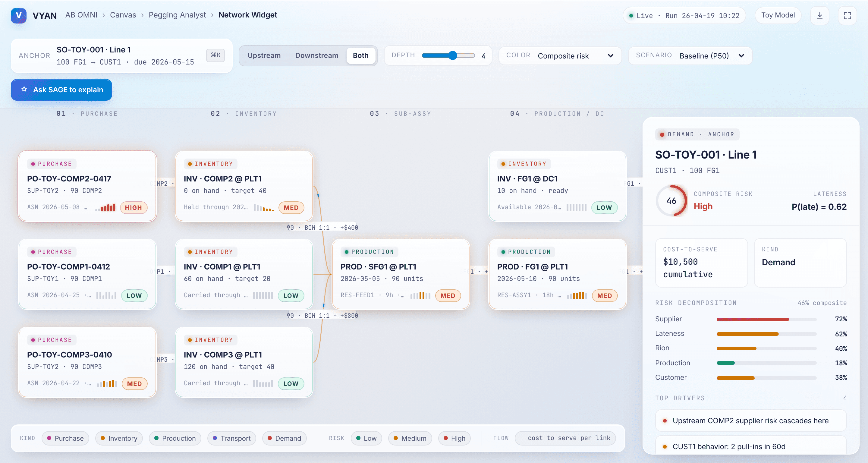The height and width of the screenshot is (463, 868).
Task: Click the fullscreen expand icon
Action: (847, 15)
